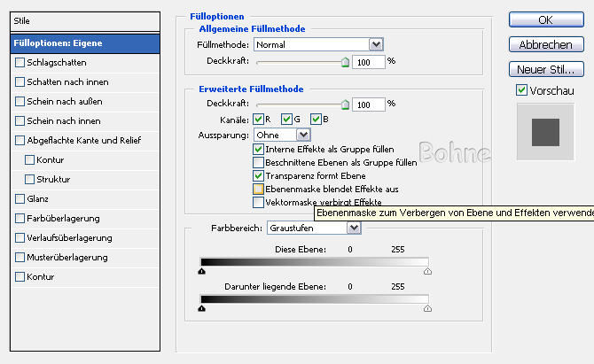
Task: Click black triangle marker under Diese Ebene
Action: pos(202,273)
